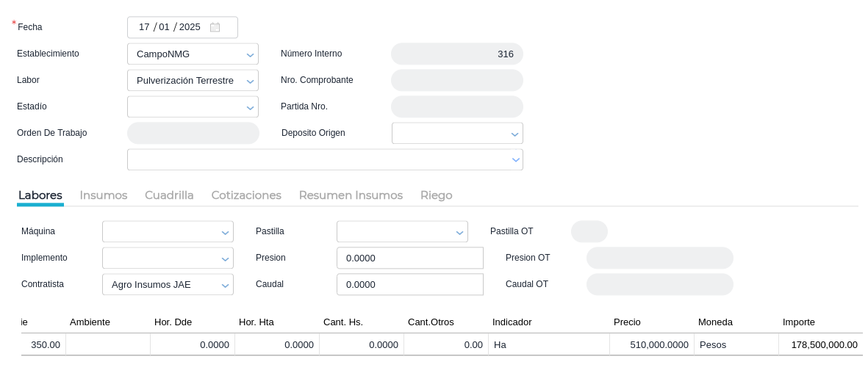The height and width of the screenshot is (373, 868).
Task: Expand the Estadío dropdown
Action: point(250,108)
